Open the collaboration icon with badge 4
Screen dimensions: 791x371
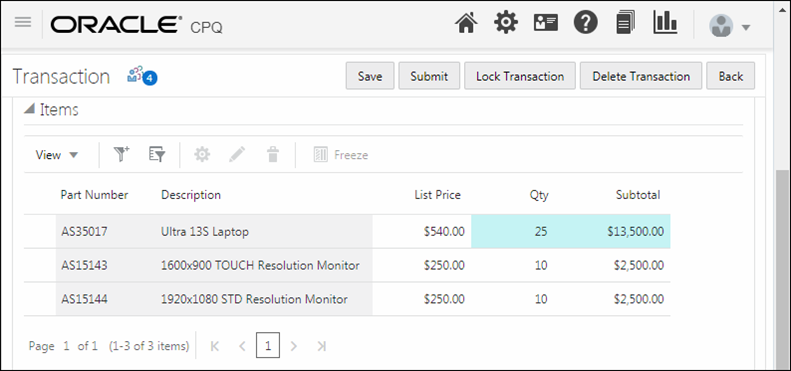coord(142,76)
